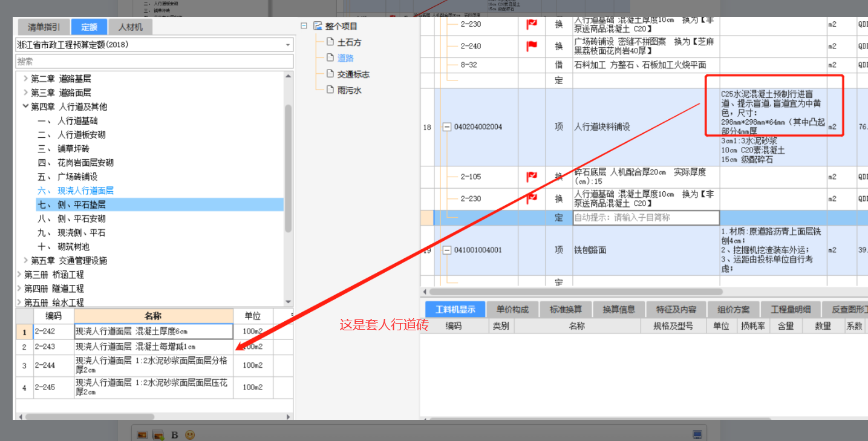Collapse the 整个项目 tree root

304,26
